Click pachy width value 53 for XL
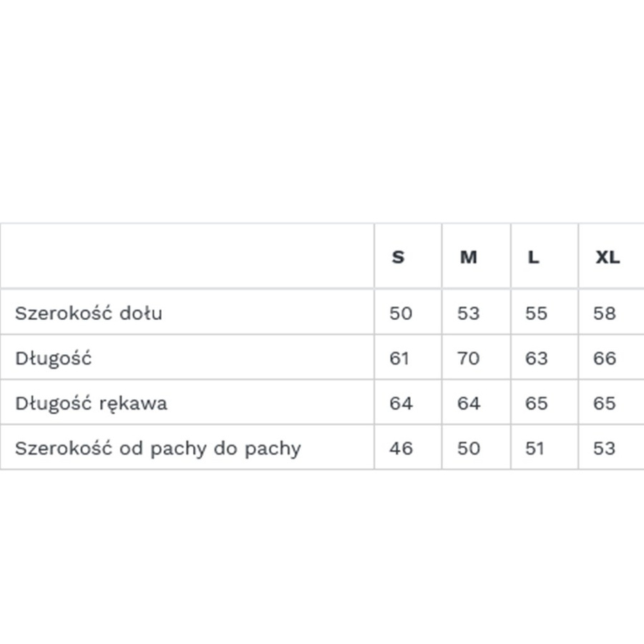The height and width of the screenshot is (644, 644). coord(605,449)
